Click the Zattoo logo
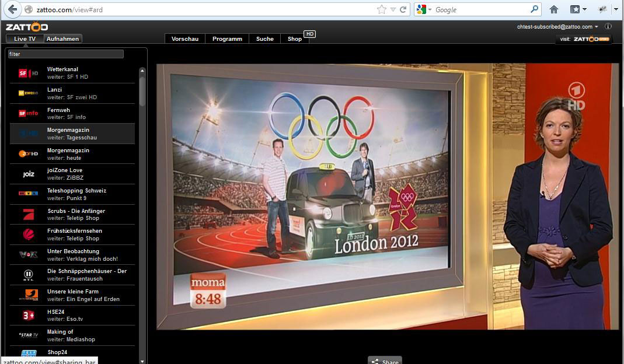The image size is (624, 364). point(27,27)
